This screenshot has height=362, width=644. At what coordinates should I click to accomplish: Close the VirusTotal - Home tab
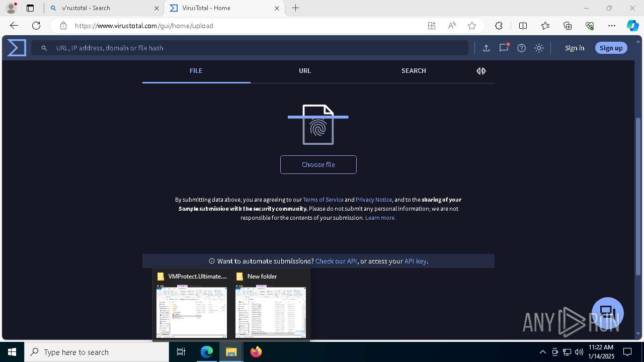[x=277, y=8]
